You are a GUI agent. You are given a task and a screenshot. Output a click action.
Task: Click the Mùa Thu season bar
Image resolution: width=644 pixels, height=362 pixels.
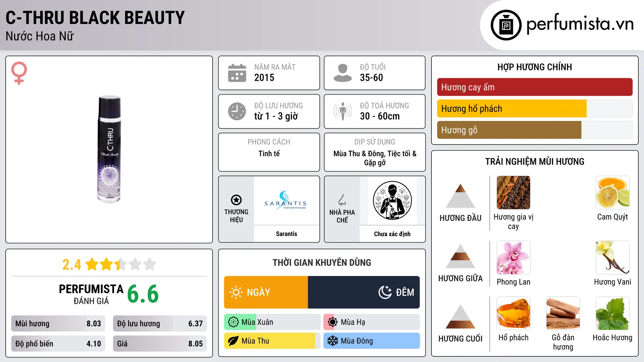tap(272, 341)
